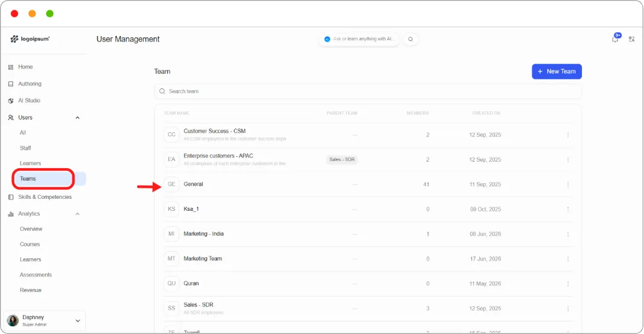
Task: Open the General team
Action: click(193, 184)
